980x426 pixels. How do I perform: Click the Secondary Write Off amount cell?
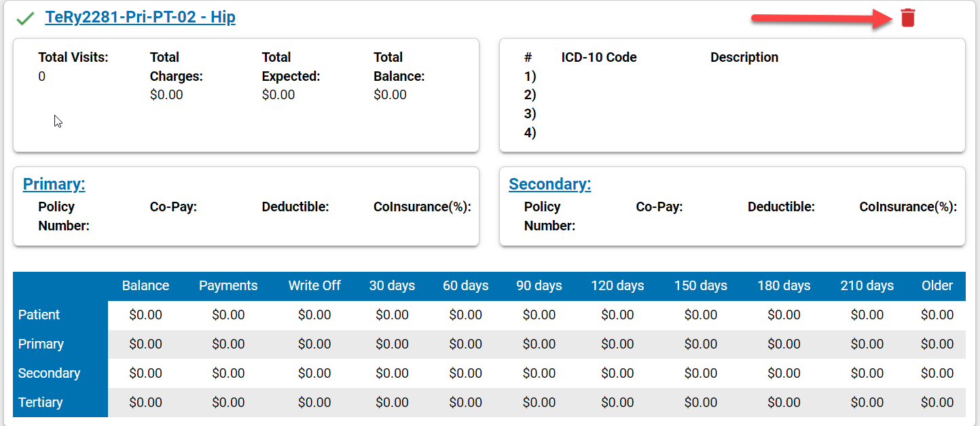pos(314,374)
